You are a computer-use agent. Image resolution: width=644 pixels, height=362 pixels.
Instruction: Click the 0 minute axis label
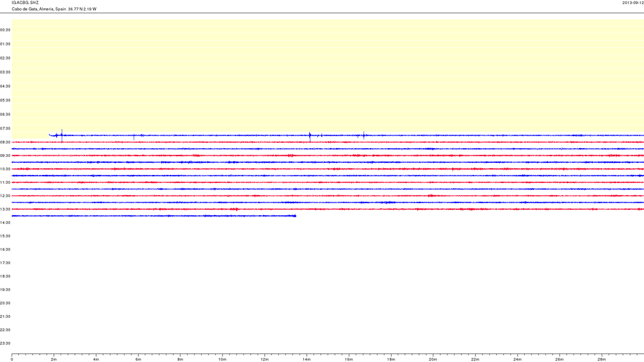click(12, 359)
